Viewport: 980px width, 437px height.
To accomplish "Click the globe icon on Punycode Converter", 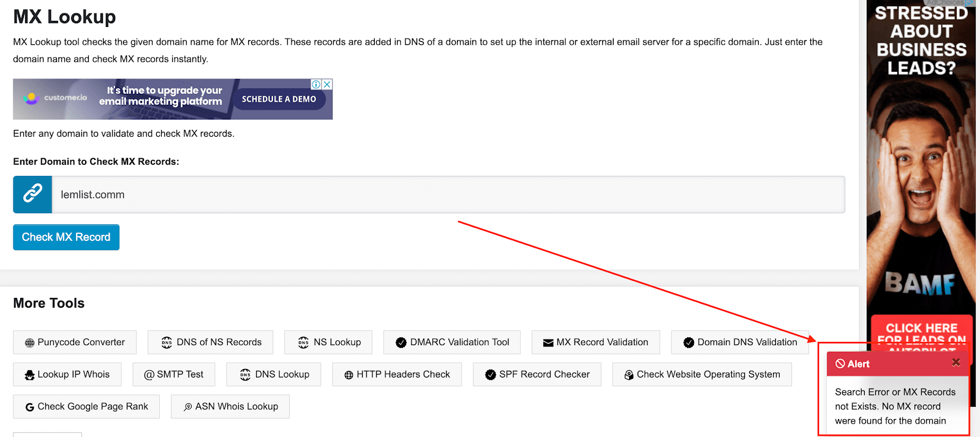I will pyautogui.click(x=29, y=343).
